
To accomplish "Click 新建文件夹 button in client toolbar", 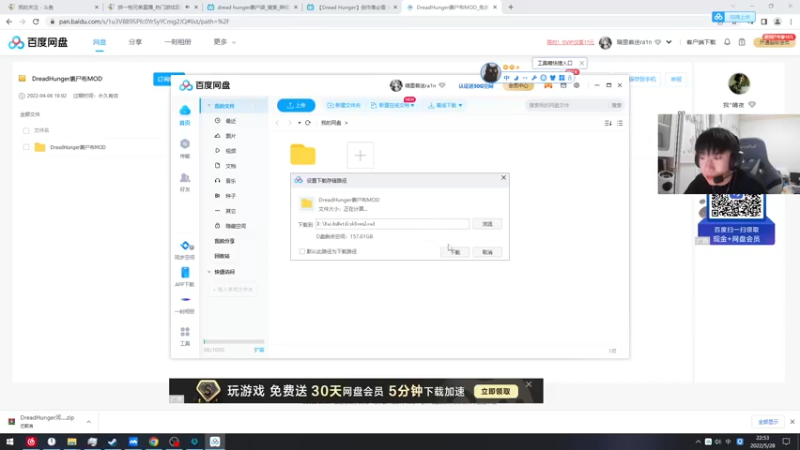I will coord(343,105).
